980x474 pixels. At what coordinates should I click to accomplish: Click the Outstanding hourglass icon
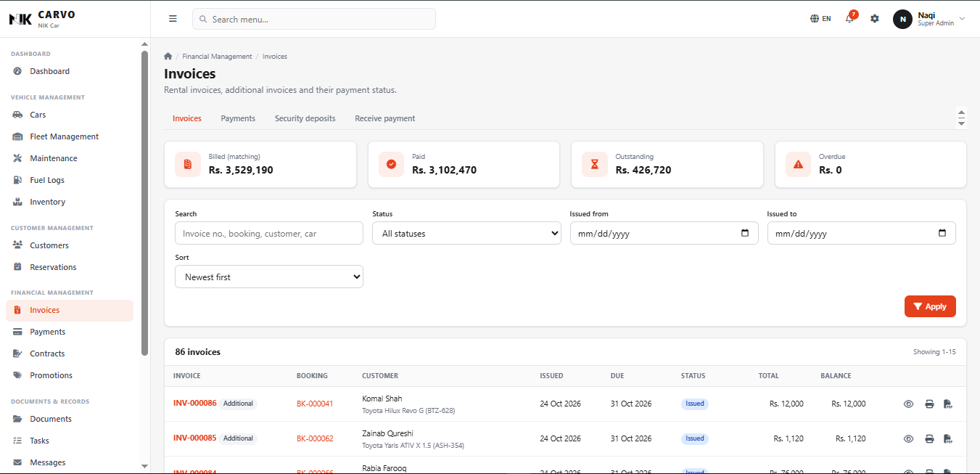click(595, 165)
